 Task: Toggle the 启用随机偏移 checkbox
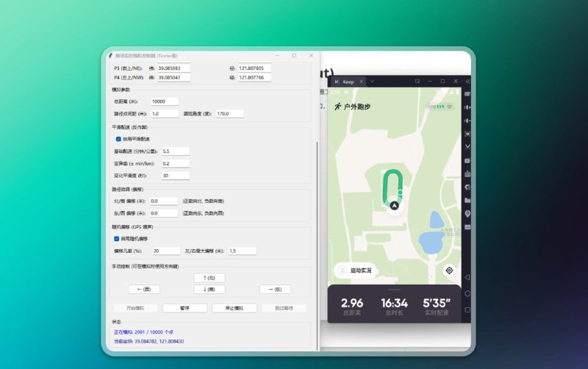(118, 239)
